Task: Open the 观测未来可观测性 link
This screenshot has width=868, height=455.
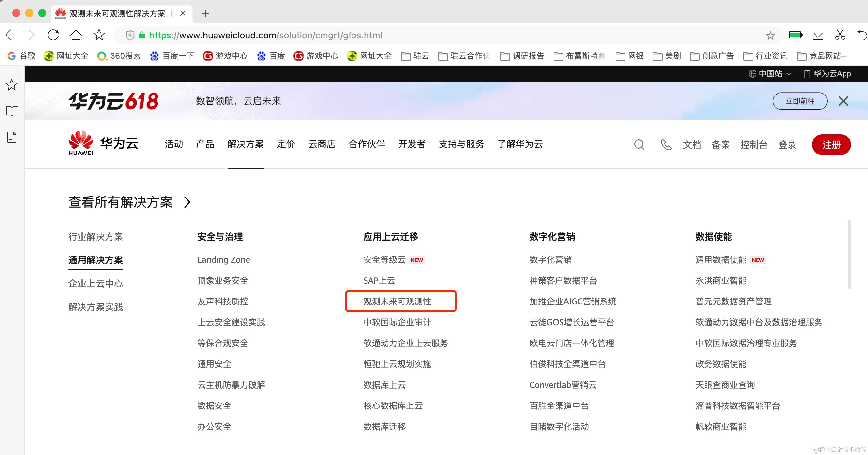Action: coord(397,301)
